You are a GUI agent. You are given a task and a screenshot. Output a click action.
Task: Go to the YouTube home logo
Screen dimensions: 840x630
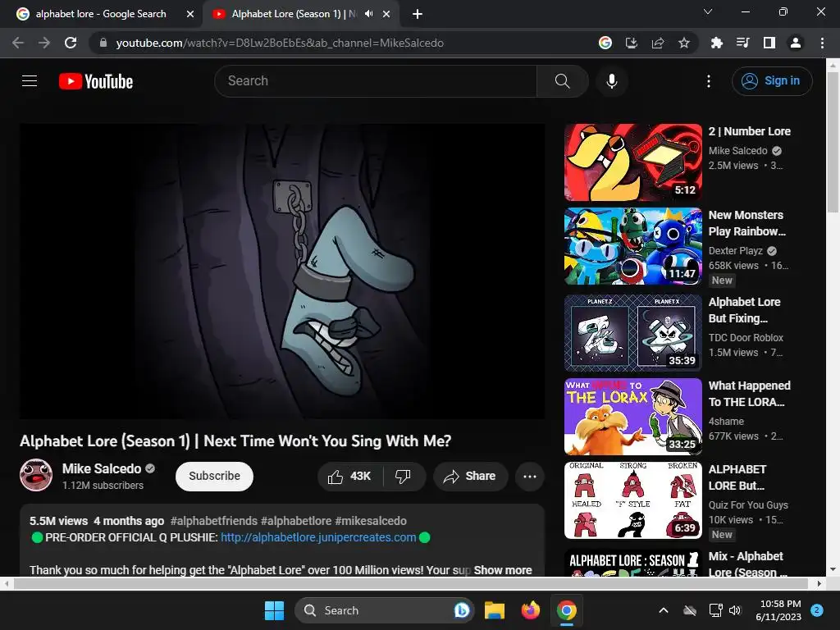(x=96, y=81)
